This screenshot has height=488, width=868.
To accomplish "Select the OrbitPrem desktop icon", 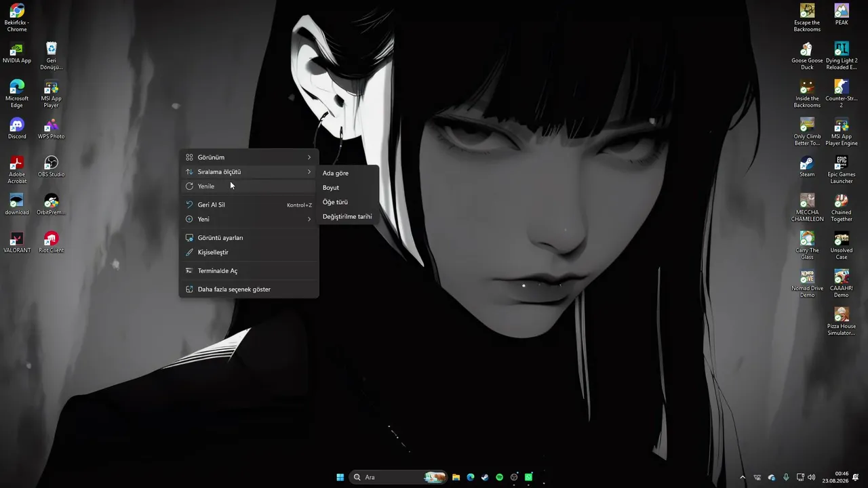I will [x=52, y=205].
